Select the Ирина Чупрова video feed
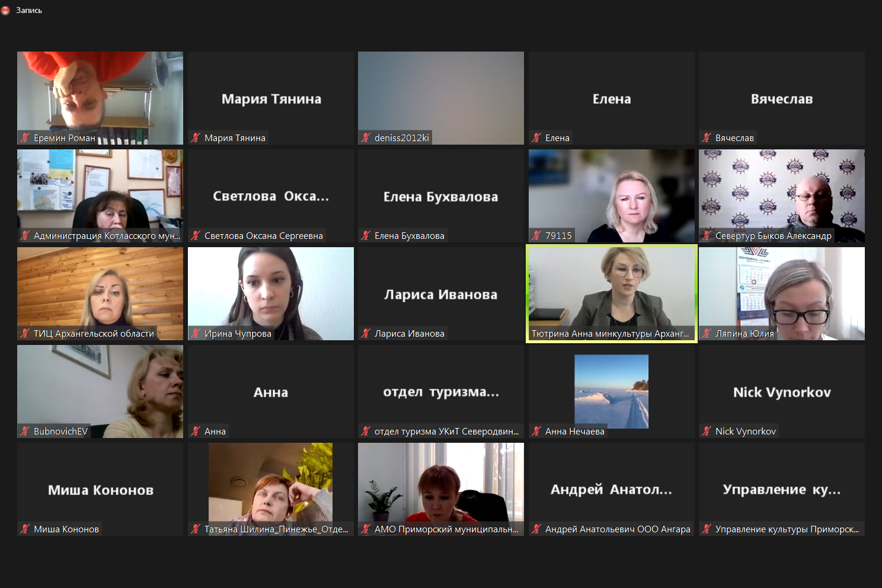The width and height of the screenshot is (882, 588). pyautogui.click(x=271, y=293)
